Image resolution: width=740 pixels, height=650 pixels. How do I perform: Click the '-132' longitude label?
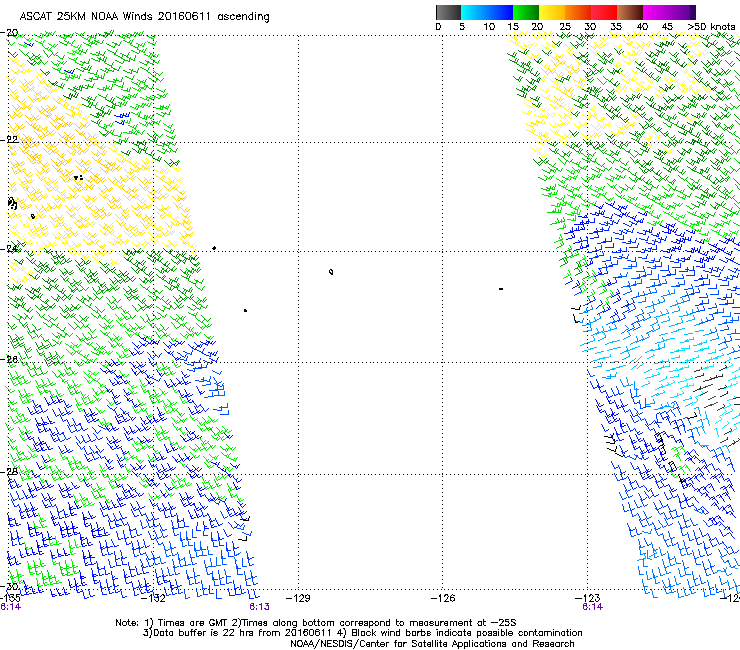point(154,599)
